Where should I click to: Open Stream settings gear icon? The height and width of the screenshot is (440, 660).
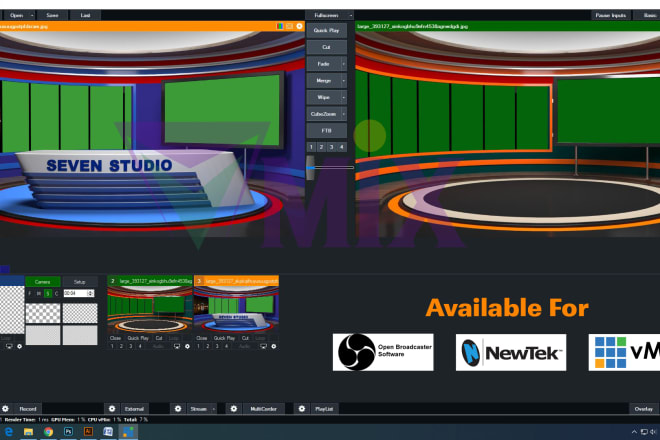click(x=178, y=408)
